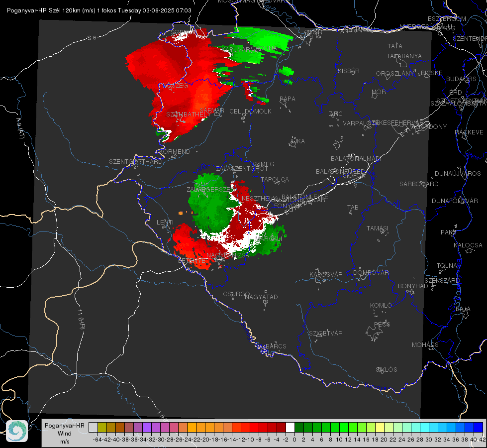Screen dimensions: 487x448
Task: Click the MOHÁCS city label
Action: coord(425,345)
